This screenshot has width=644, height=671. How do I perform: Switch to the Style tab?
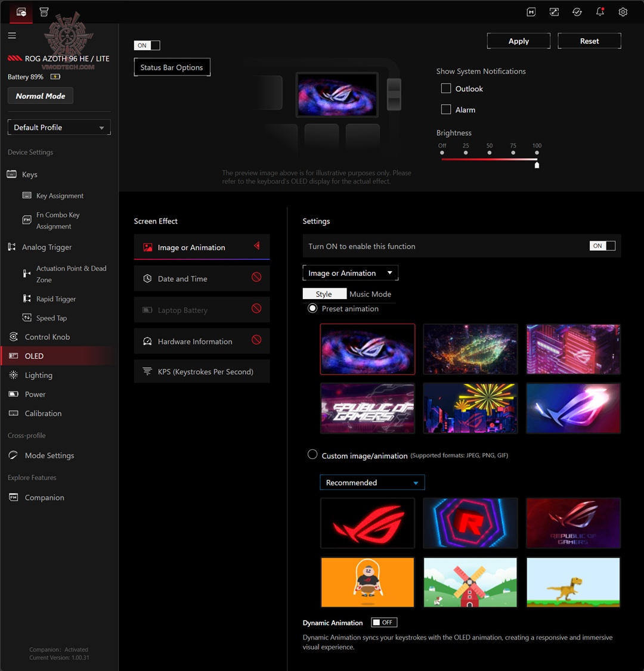point(324,294)
